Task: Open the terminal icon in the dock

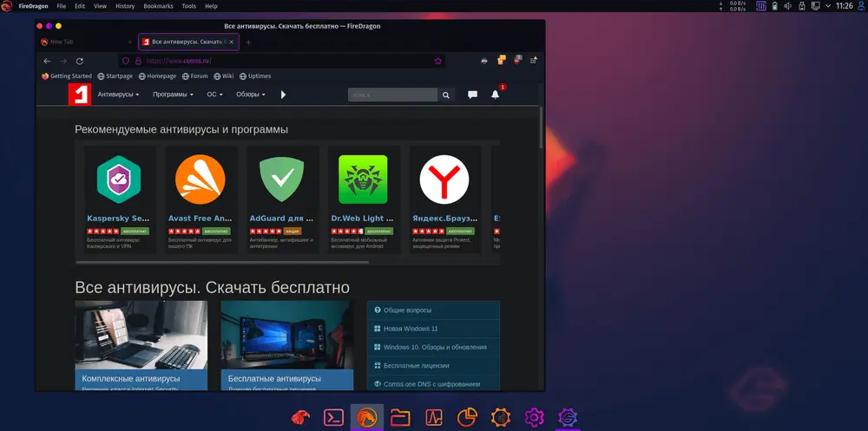Action: coord(333,417)
